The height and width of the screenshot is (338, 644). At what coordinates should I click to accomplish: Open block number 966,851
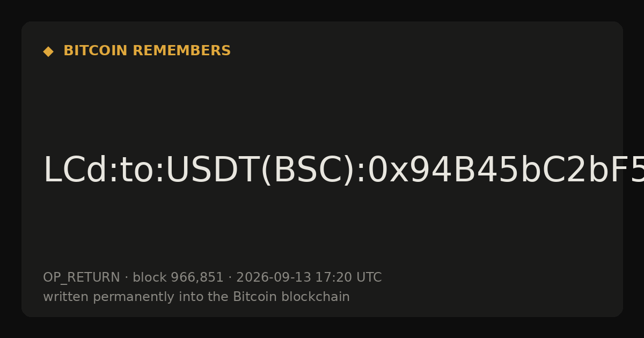click(197, 277)
